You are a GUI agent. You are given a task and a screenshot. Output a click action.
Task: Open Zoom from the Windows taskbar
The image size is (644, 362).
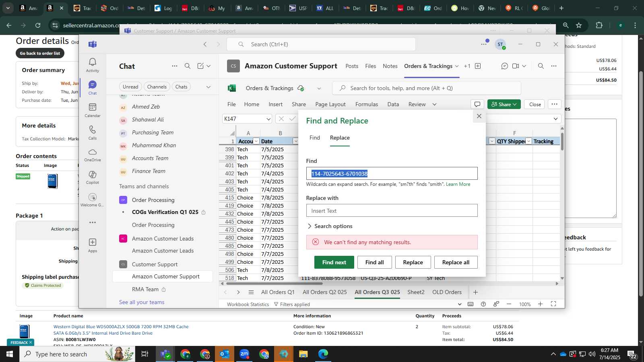tap(244, 354)
